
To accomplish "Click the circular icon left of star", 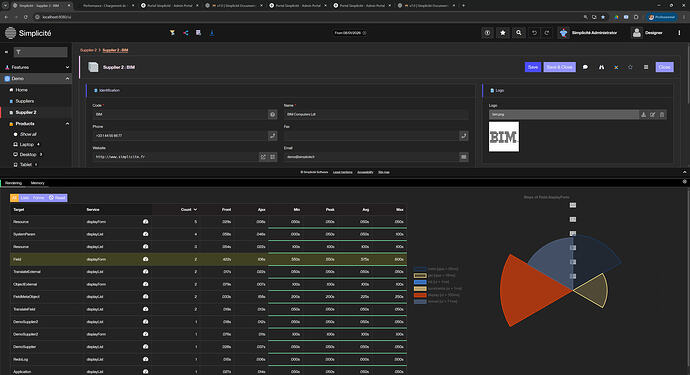I will click(x=487, y=33).
